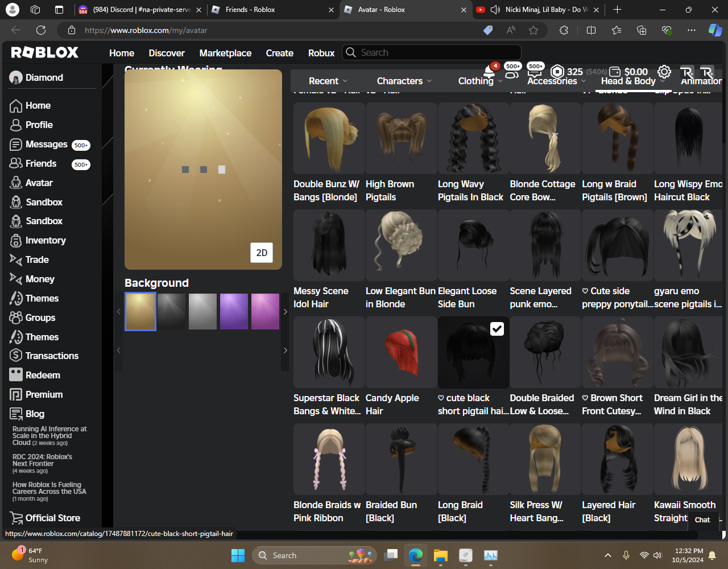Show next background options arrow
Viewport: 728px width, 569px height.
(285, 312)
